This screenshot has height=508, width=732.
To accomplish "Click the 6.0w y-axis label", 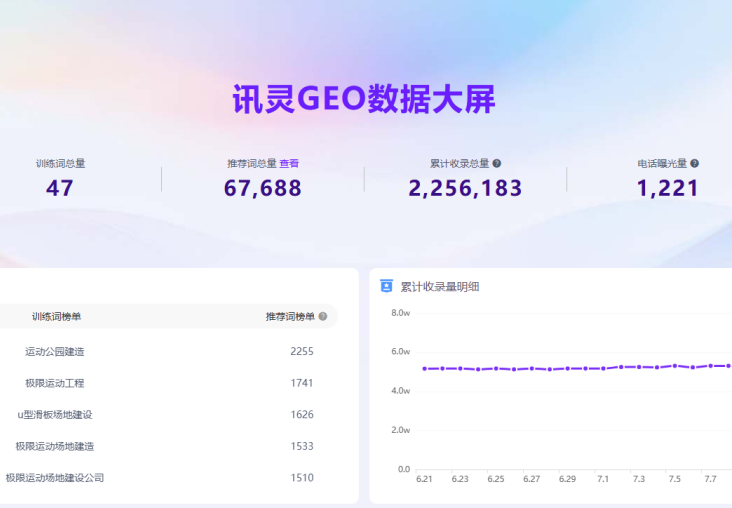I will point(401,352).
